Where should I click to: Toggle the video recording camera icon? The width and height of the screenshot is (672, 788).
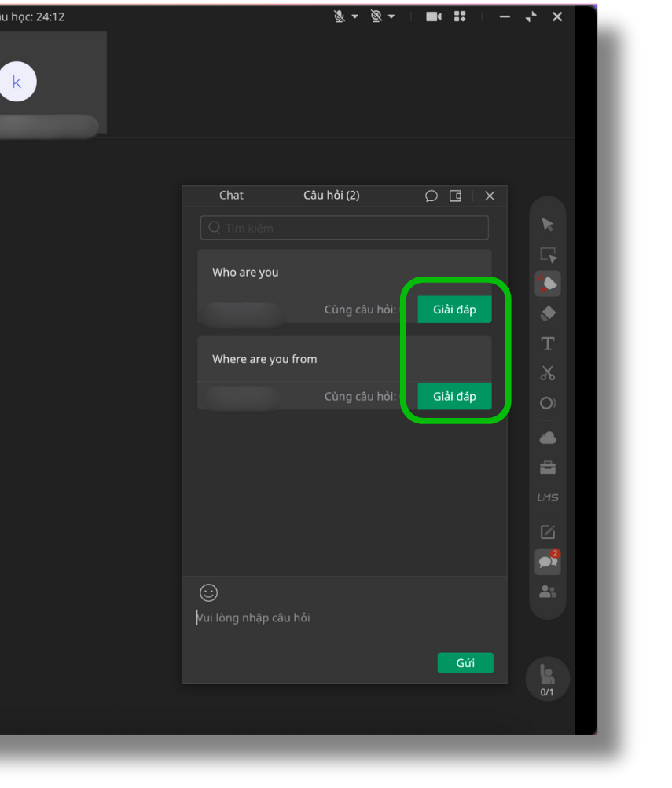click(x=434, y=16)
